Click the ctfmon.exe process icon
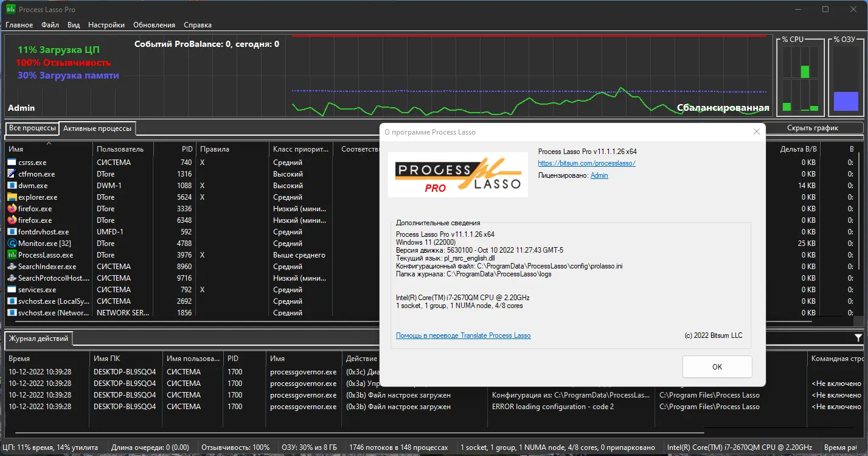 [12, 174]
